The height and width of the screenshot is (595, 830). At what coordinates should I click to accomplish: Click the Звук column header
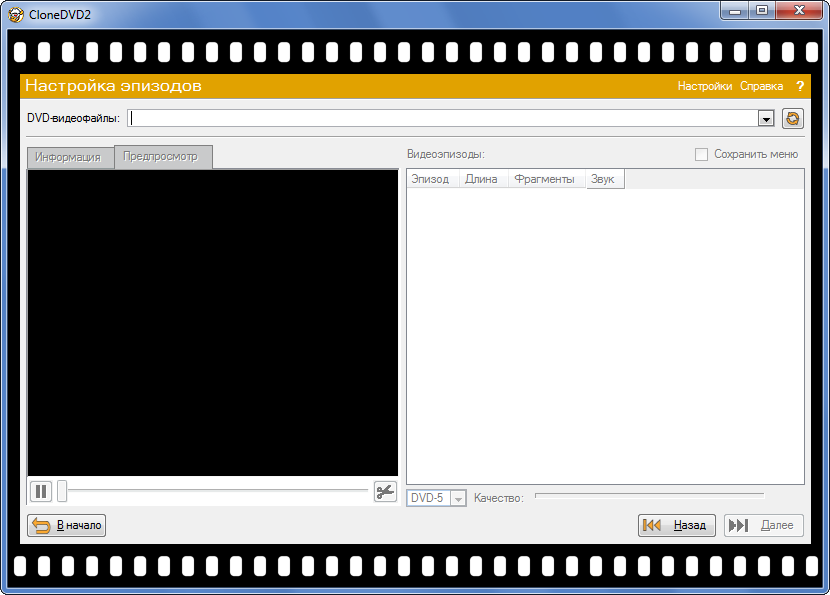pyautogui.click(x=603, y=179)
